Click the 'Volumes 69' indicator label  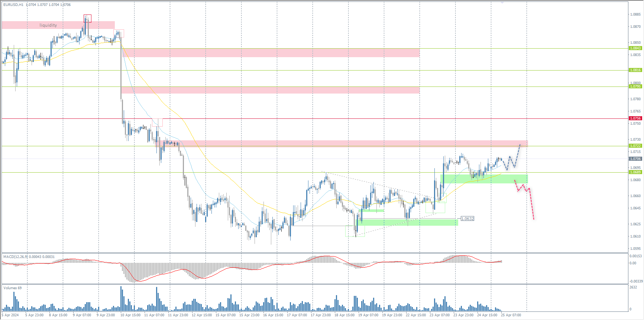[13, 288]
